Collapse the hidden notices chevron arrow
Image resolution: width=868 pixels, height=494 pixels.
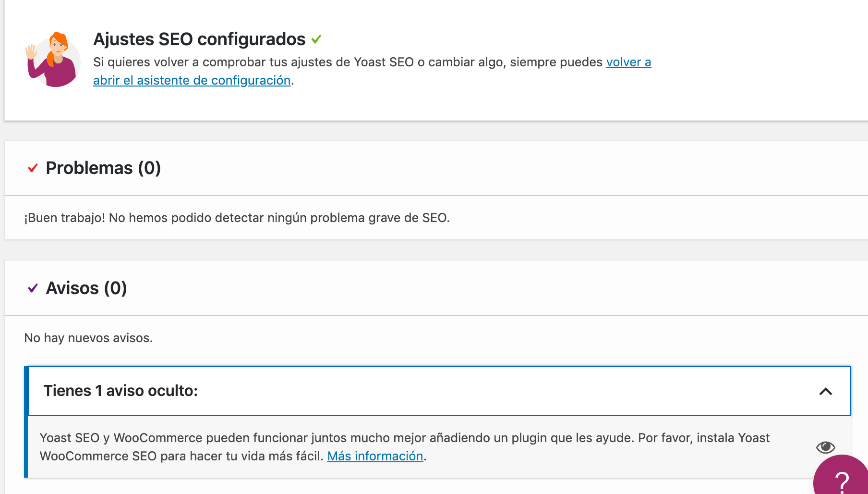(825, 392)
